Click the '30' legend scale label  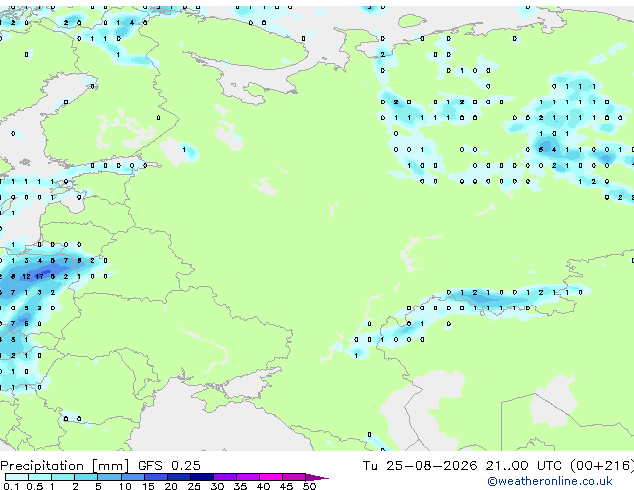coord(217,486)
